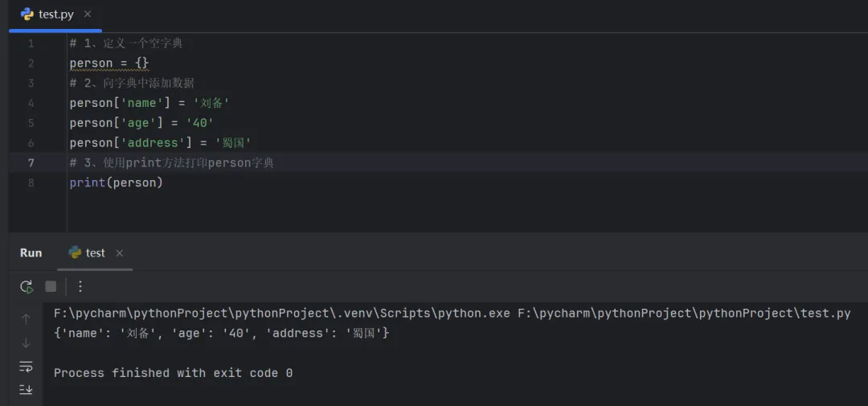The height and width of the screenshot is (406, 868).
Task: Rerun the test script
Action: point(27,286)
